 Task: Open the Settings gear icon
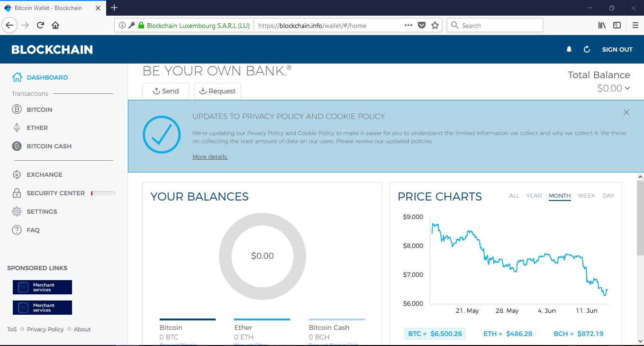pos(17,211)
